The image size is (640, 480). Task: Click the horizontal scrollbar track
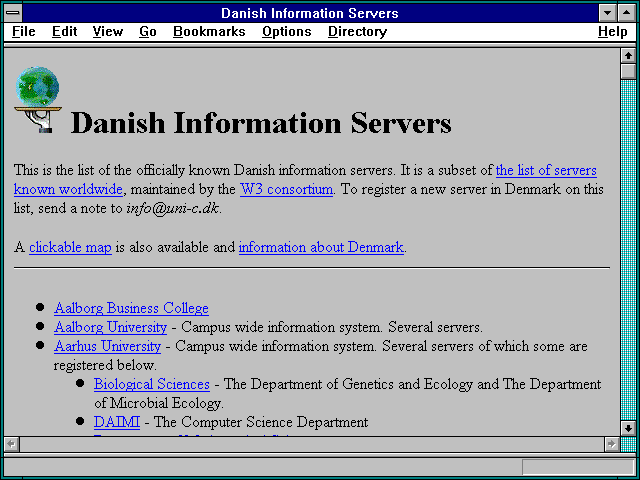[x=311, y=444]
